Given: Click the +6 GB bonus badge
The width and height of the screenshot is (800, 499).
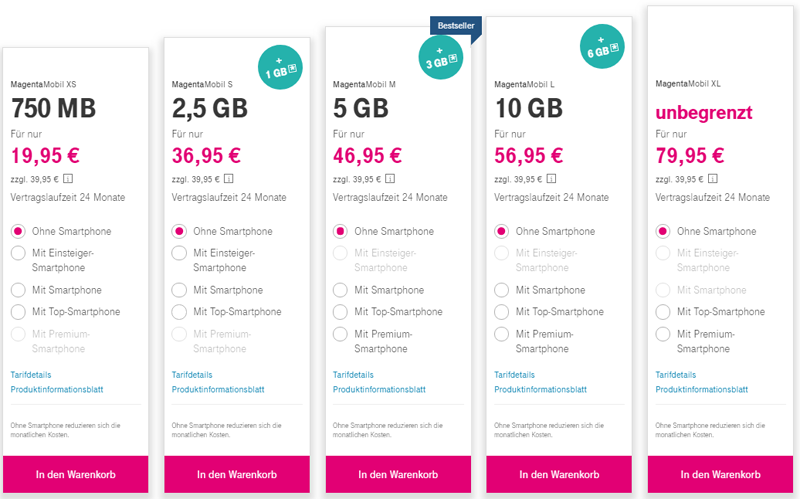Looking at the screenshot, I should coord(602,46).
